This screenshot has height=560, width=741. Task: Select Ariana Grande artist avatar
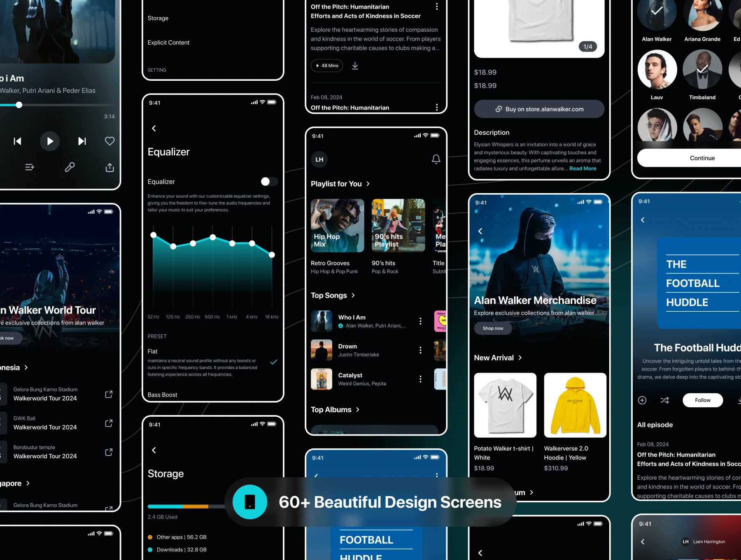tap(702, 12)
